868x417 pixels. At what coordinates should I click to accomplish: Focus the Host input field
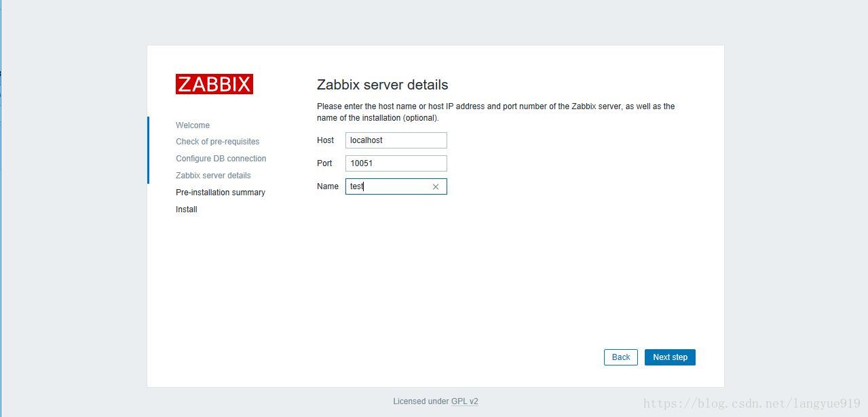[x=396, y=140]
